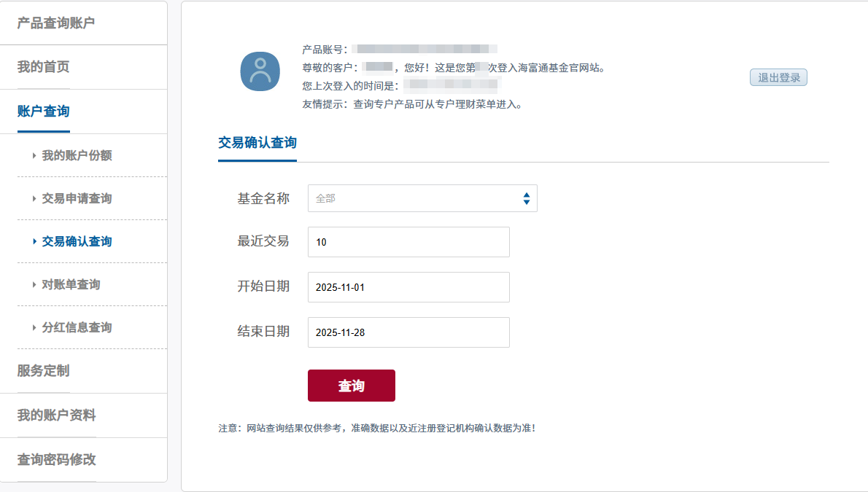The image size is (868, 492).
Task: Click the 最近交易 input field
Action: click(408, 242)
